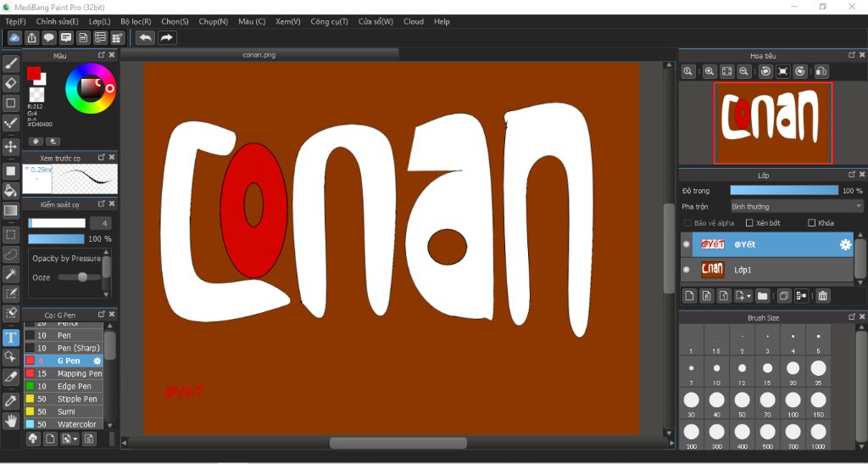
Task: Select the rectangular Select tool
Action: pos(10,235)
